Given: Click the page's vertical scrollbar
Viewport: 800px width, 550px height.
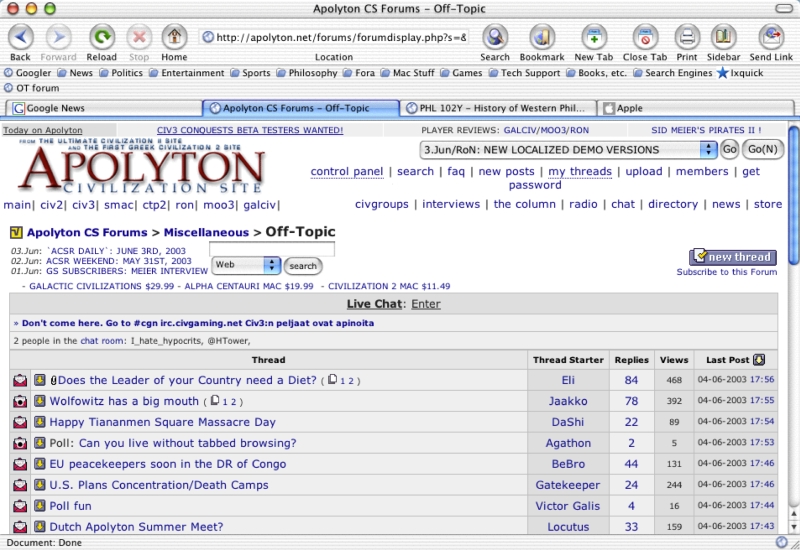Looking at the screenshot, I should (793, 330).
